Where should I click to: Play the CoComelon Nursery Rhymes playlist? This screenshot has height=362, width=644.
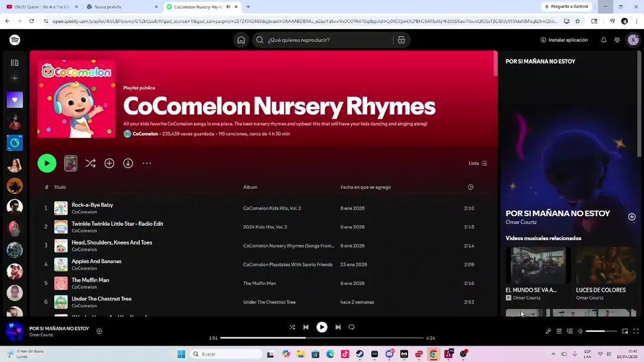47,163
